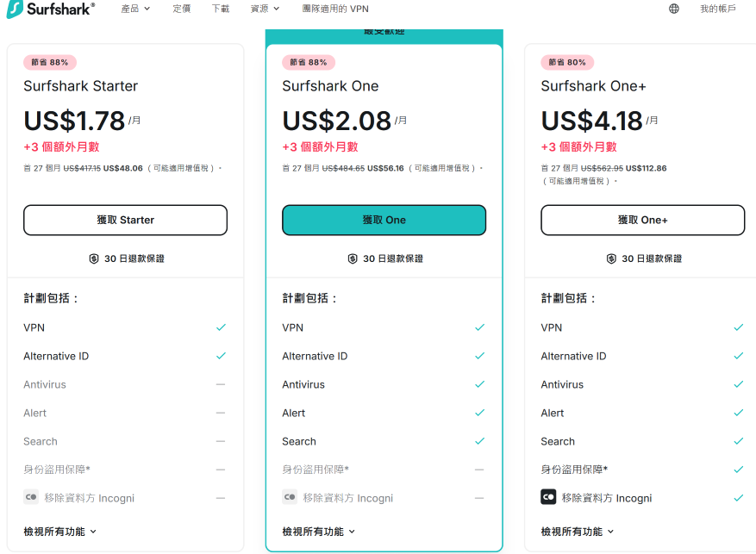The image size is (756, 554).
Task: Click the 獲取 One button
Action: coord(384,221)
